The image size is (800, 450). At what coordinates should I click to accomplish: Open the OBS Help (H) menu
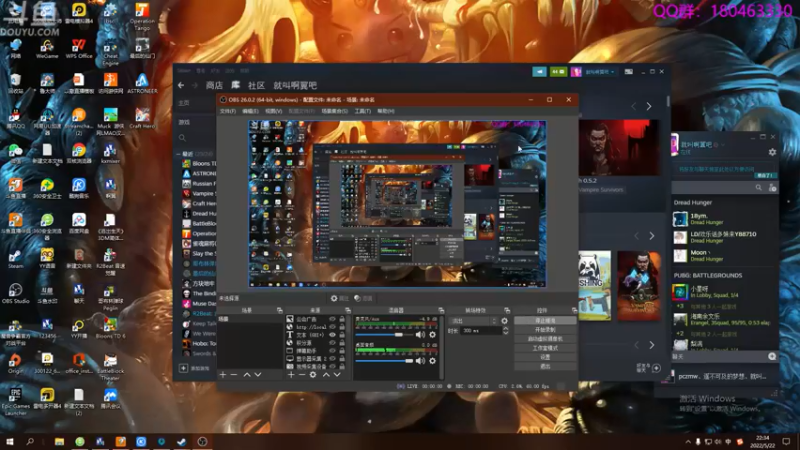click(x=386, y=111)
